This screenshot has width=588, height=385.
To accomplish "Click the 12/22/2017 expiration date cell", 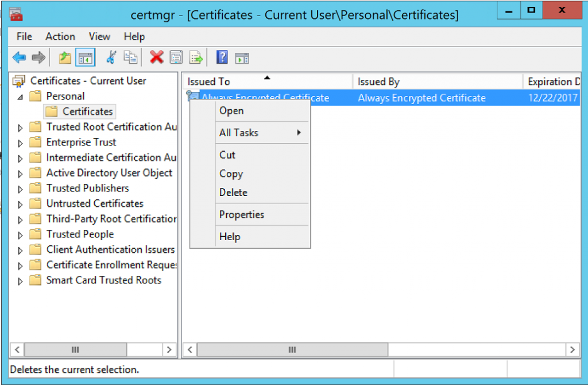I will pos(553,98).
